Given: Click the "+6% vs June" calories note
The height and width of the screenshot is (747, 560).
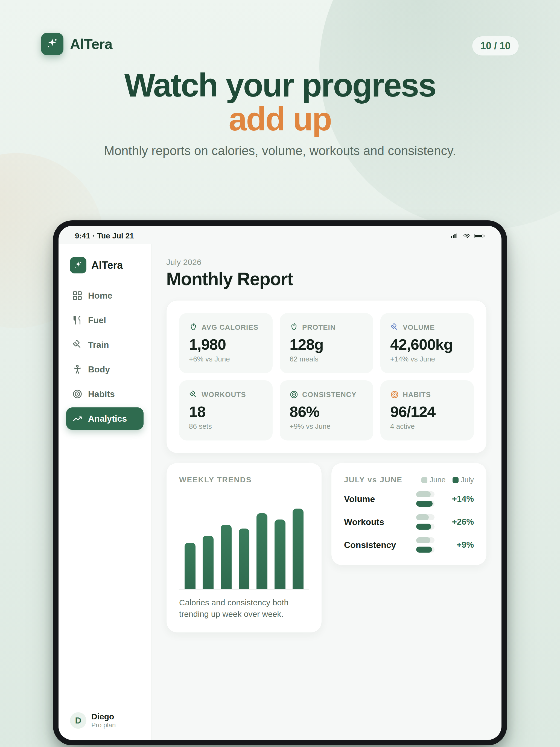Looking at the screenshot, I should [x=209, y=359].
